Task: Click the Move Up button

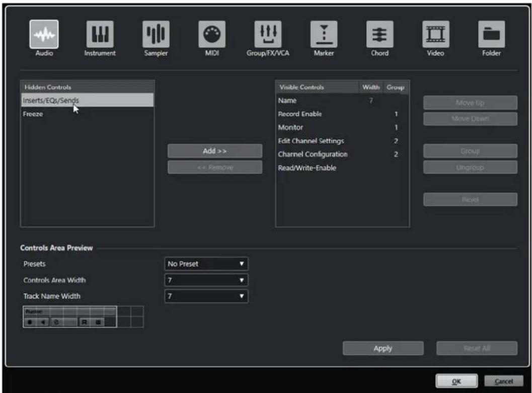Action: click(x=470, y=103)
